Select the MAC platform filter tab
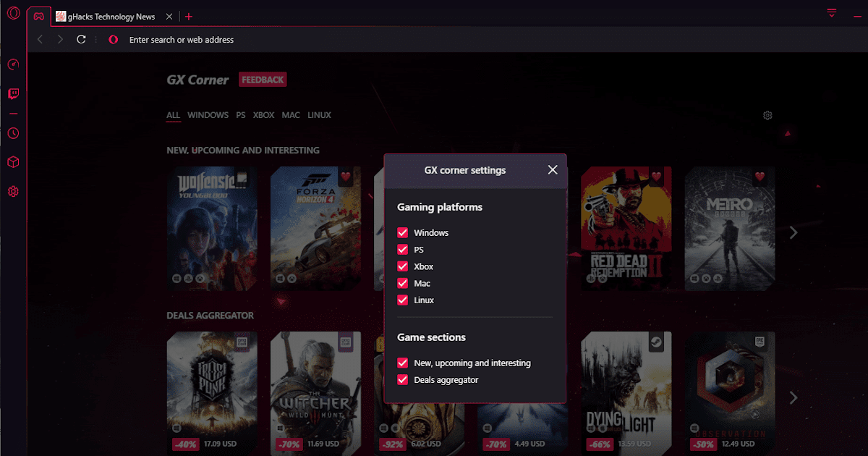The width and height of the screenshot is (868, 456). [x=291, y=115]
